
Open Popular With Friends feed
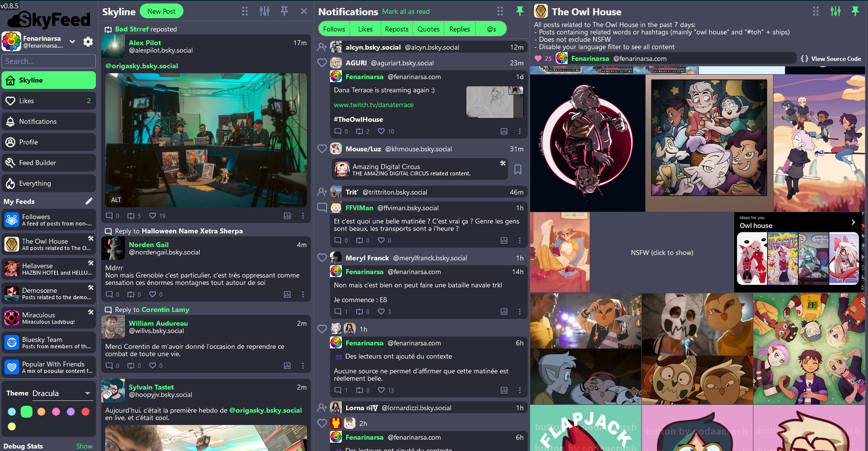[x=49, y=367]
